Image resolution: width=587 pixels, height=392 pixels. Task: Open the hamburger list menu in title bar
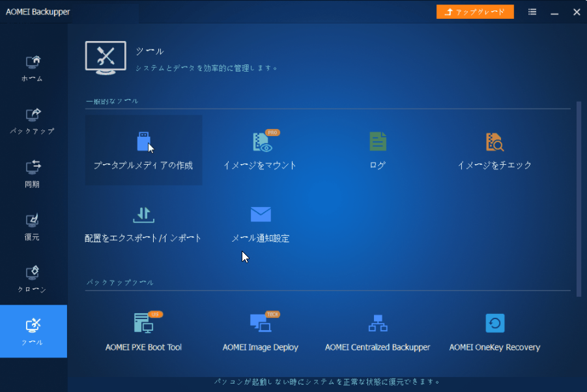click(532, 12)
